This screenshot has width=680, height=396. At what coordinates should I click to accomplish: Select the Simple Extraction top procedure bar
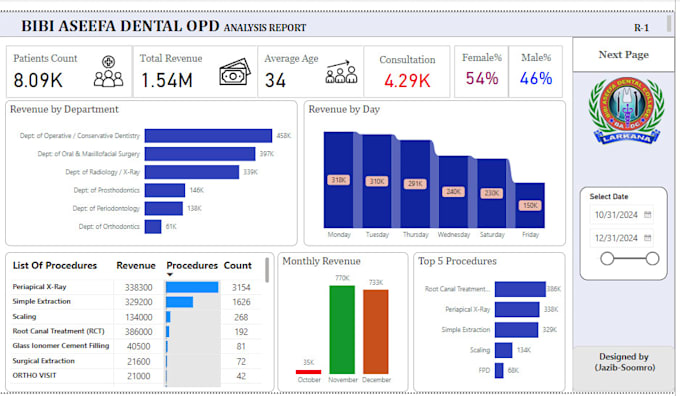516,330
